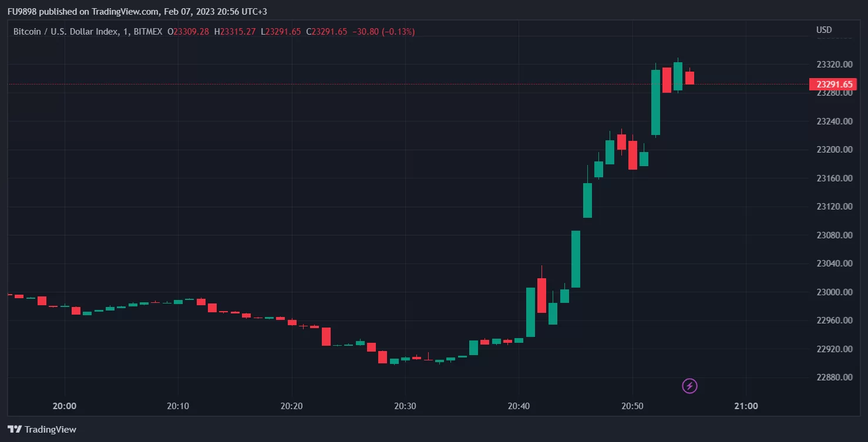Image resolution: width=868 pixels, height=442 pixels.
Task: Click the tall green candle at 20:52
Action: [x=655, y=103]
